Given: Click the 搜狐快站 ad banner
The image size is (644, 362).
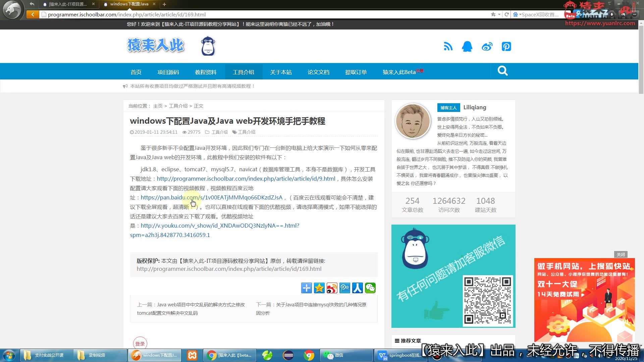Looking at the screenshot, I should click(x=584, y=300).
